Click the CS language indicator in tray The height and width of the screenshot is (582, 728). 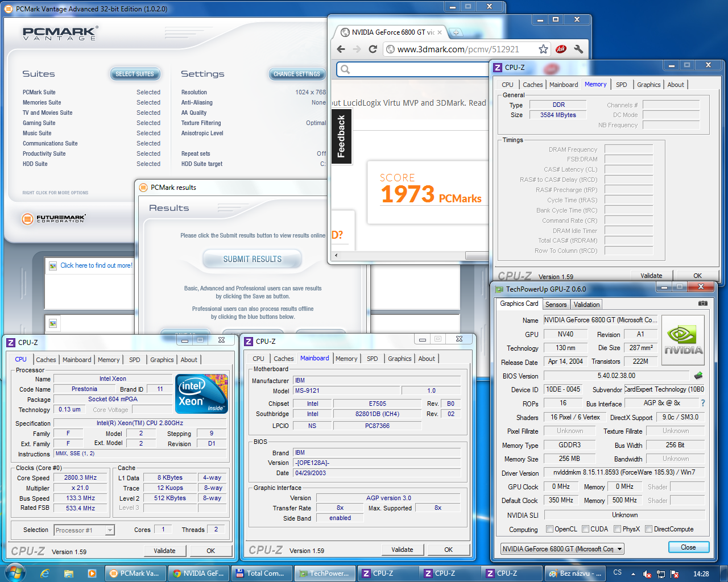pos(618,573)
